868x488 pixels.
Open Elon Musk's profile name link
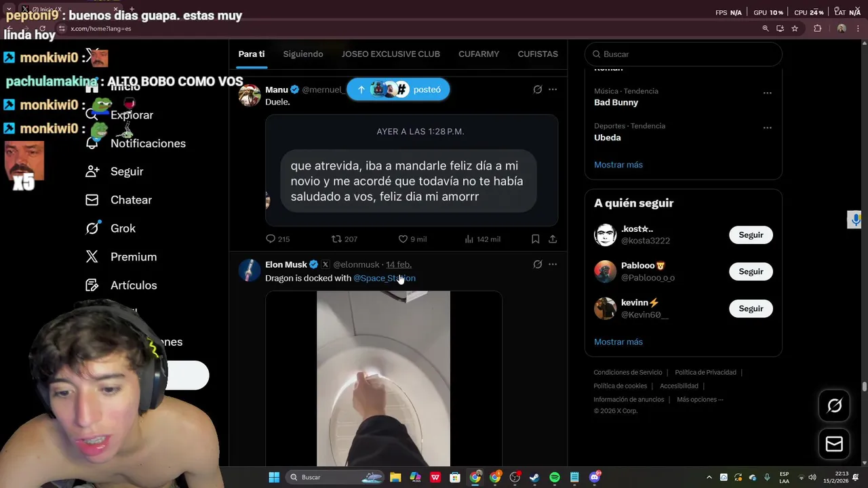(286, 264)
